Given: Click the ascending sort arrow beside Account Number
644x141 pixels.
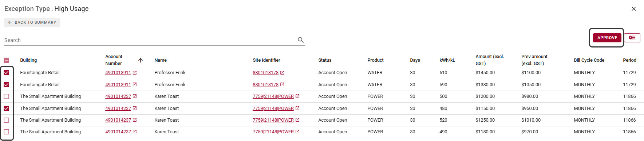Looking at the screenshot, I should (x=141, y=60).
